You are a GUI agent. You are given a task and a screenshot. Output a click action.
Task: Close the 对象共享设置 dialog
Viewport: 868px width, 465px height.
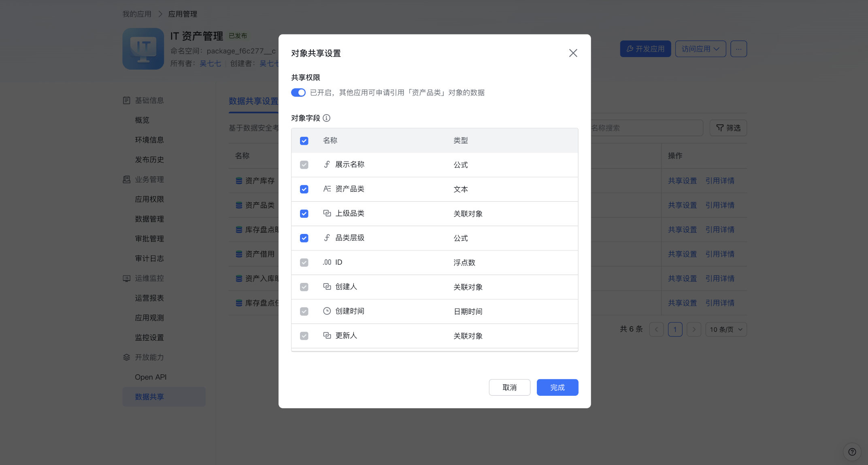click(573, 53)
